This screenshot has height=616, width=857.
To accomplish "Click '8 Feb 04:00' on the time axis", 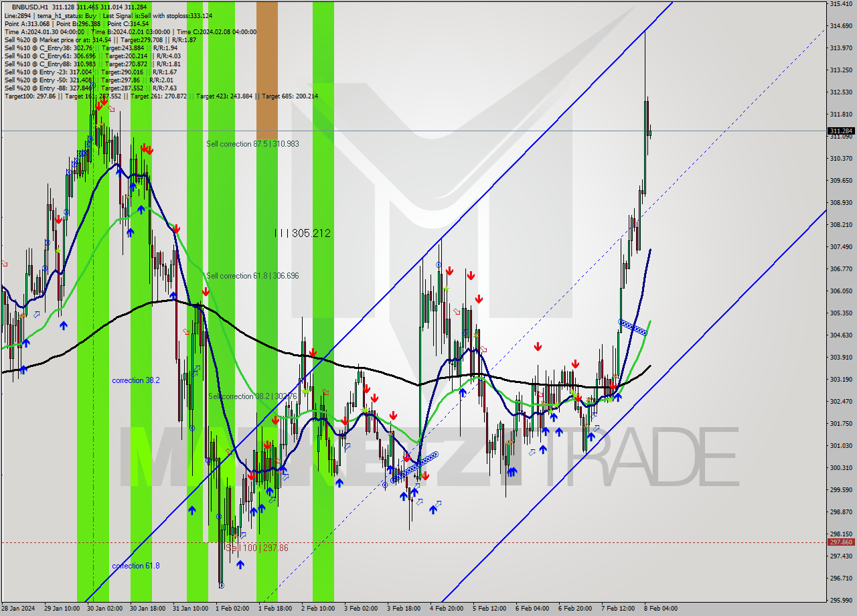I will 660,609.
